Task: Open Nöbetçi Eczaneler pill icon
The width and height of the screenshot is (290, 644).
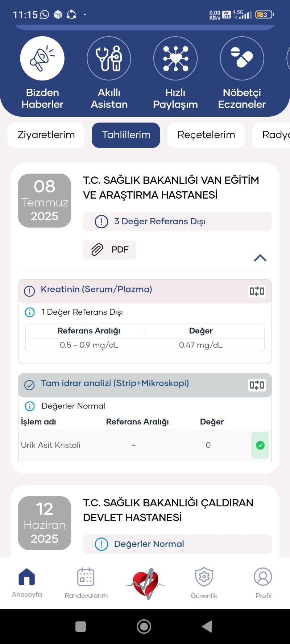Action: 242,58
